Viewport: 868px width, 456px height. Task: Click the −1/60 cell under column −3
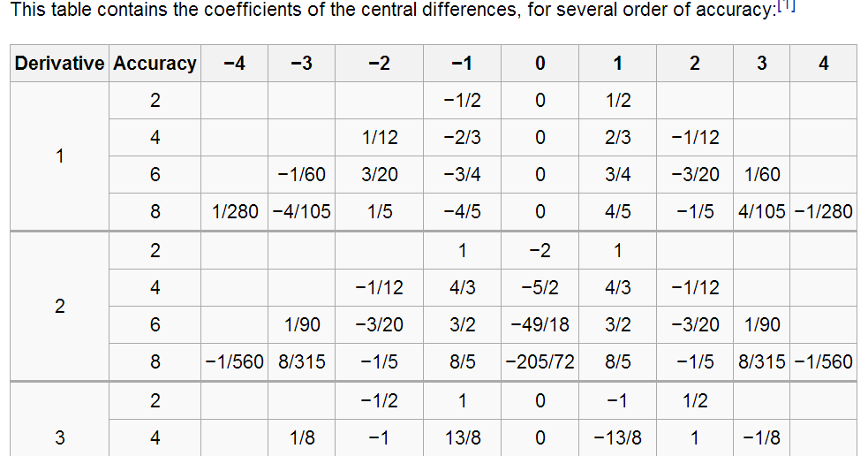point(302,174)
